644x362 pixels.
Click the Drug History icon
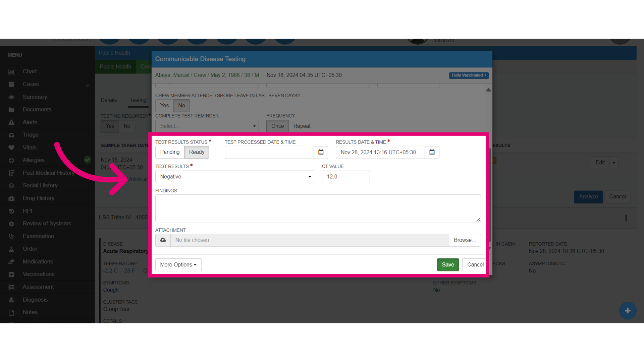click(x=11, y=198)
